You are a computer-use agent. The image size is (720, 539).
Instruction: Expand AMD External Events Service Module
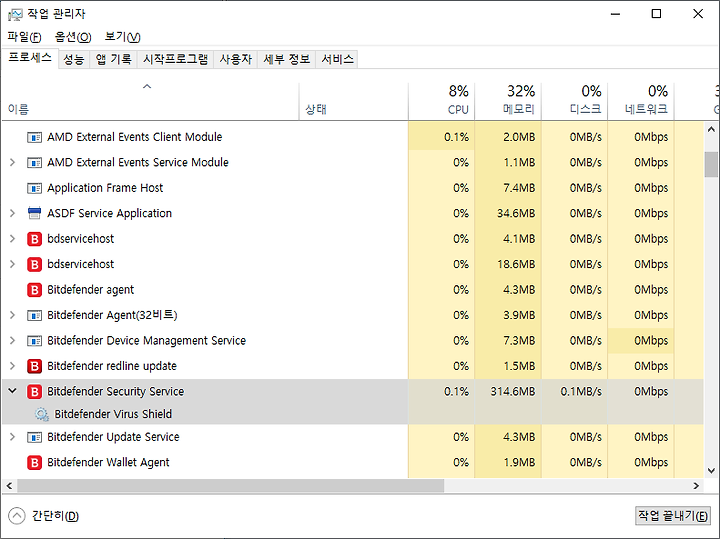(12, 163)
